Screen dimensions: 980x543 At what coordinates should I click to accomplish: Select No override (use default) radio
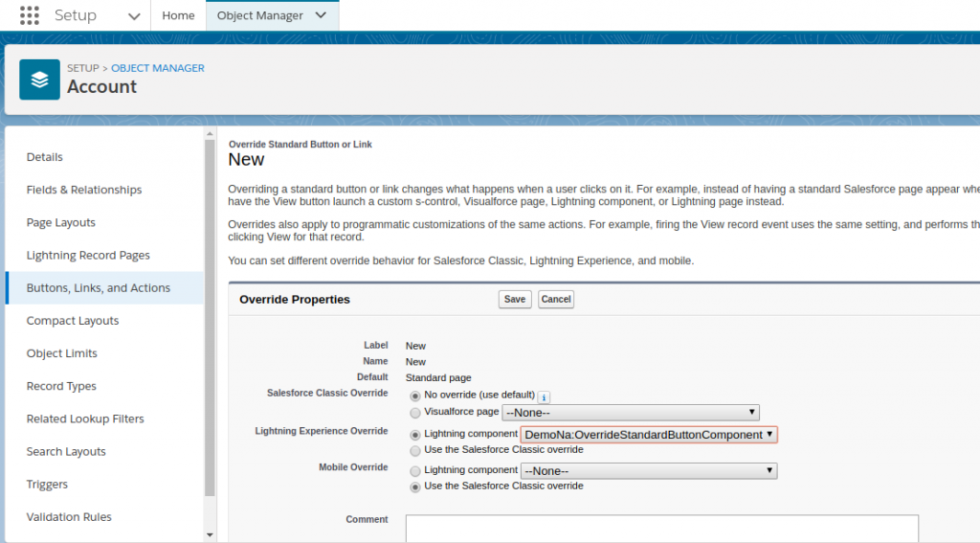pos(415,396)
